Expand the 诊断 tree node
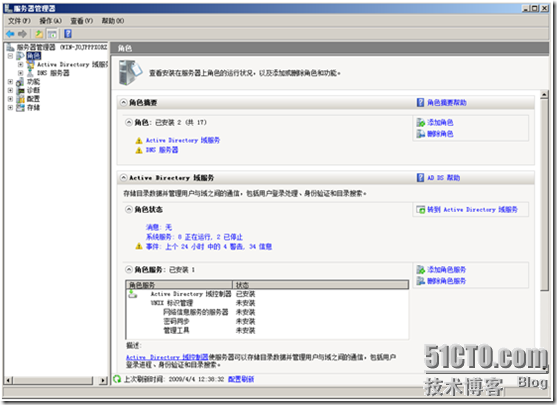The height and width of the screenshot is (405, 557). [x=10, y=90]
